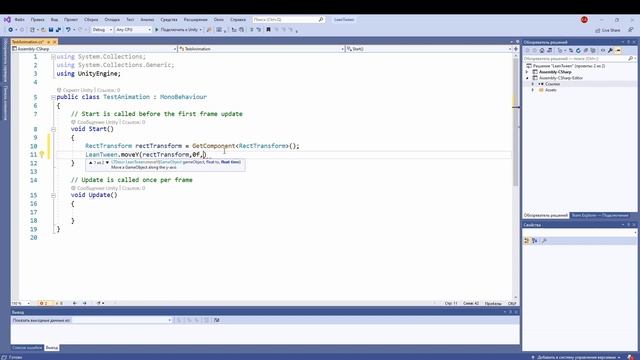The image size is (640, 360).
Task: Click the red user account avatar
Action: coord(584,20)
